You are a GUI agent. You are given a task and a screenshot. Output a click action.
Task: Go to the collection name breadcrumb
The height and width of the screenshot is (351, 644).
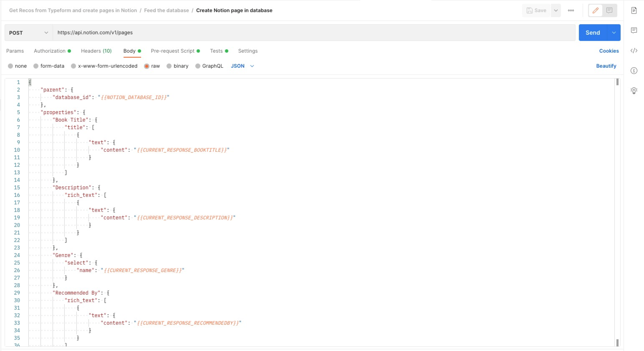coord(73,10)
